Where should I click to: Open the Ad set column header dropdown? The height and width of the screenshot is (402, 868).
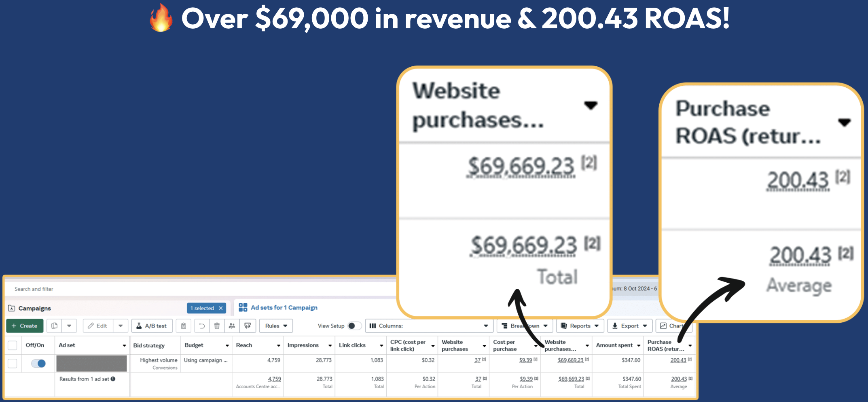[x=124, y=346]
